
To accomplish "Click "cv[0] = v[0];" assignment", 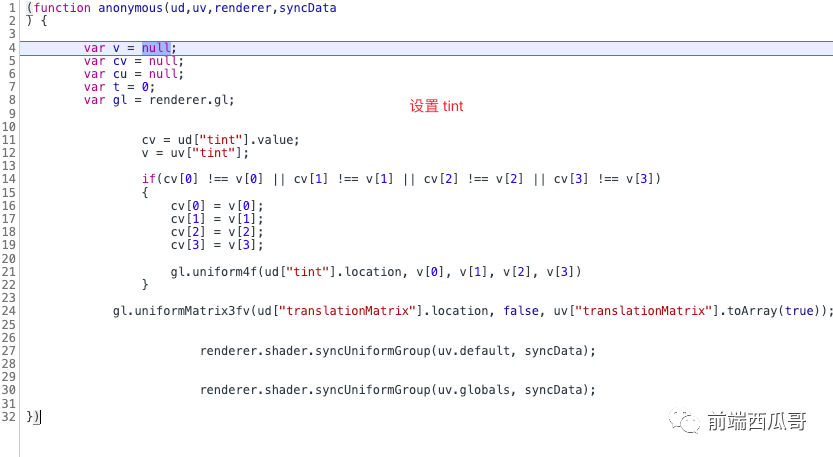I will [x=217, y=206].
